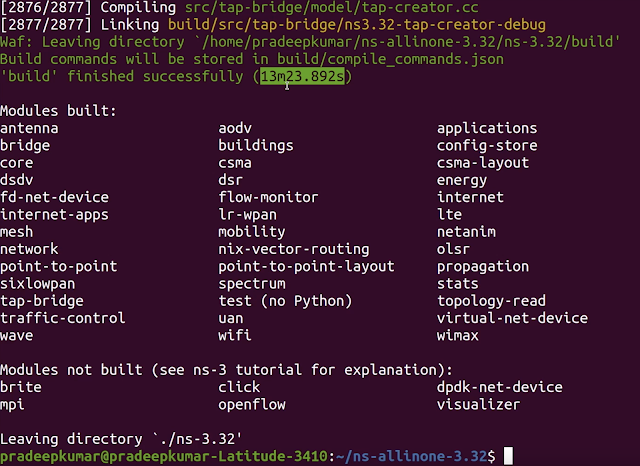Click the network module entry
The width and height of the screenshot is (640, 466).
click(29, 249)
